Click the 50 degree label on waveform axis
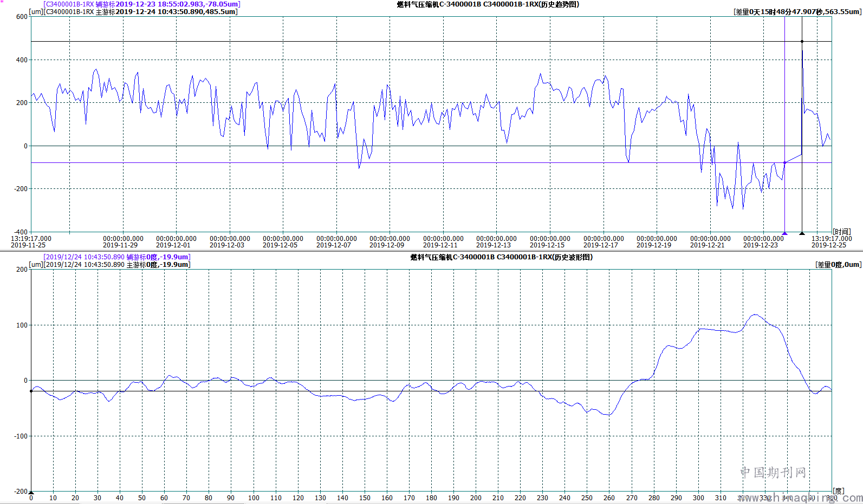 click(x=142, y=498)
